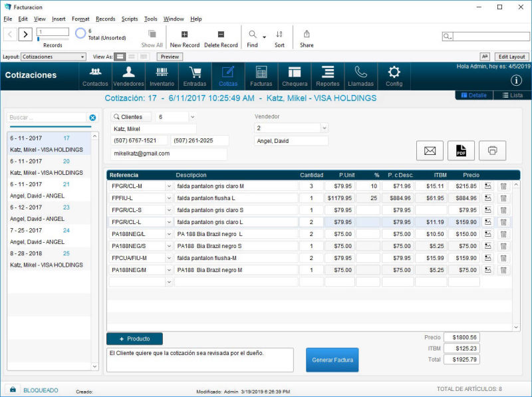The height and width of the screenshot is (397, 532).
Task: Expand the empty new row reference dropdown
Action: pos(169,282)
